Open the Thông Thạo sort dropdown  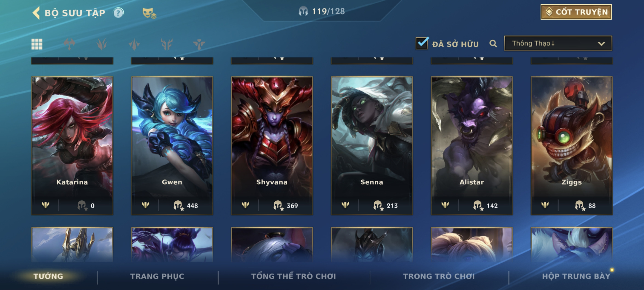tap(558, 43)
